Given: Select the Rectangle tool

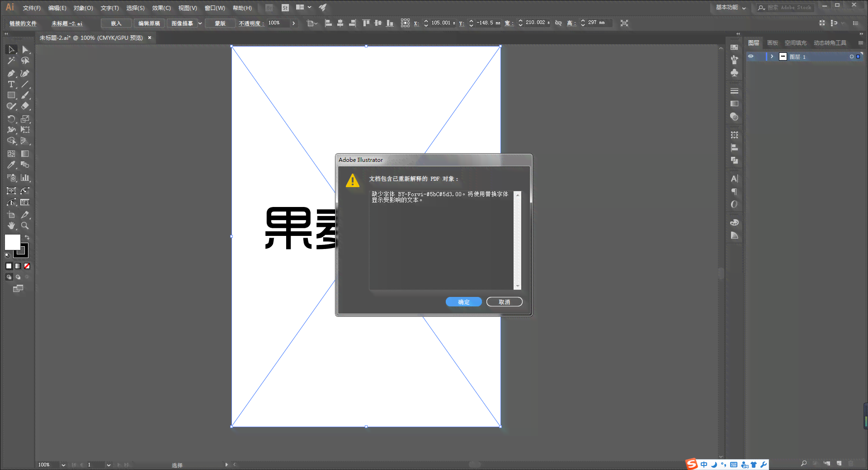Looking at the screenshot, I should (11, 95).
